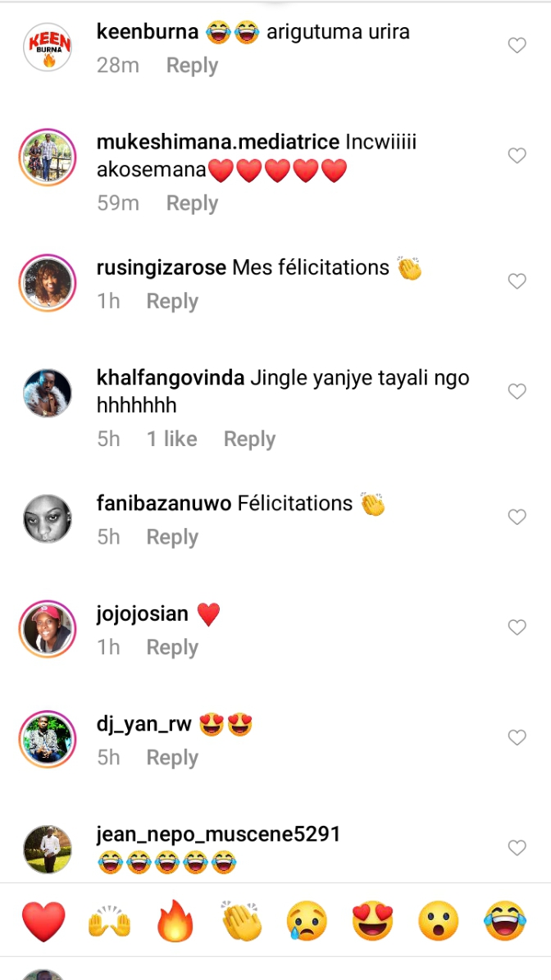This screenshot has width=551, height=980.
Task: Tap the tears-of-joy quick-reaction emoji
Action: click(504, 921)
